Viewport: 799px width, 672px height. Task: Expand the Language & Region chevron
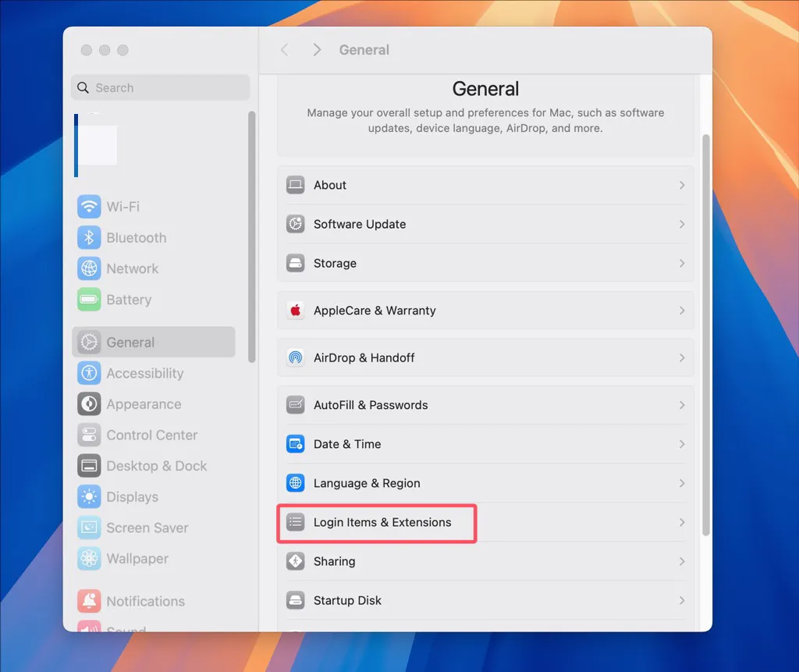pyautogui.click(x=682, y=483)
